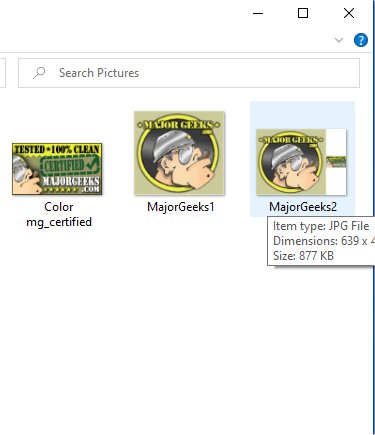This screenshot has height=435, width=375.
Task: Click the "Color mg_certified" file name
Action: pyautogui.click(x=59, y=214)
